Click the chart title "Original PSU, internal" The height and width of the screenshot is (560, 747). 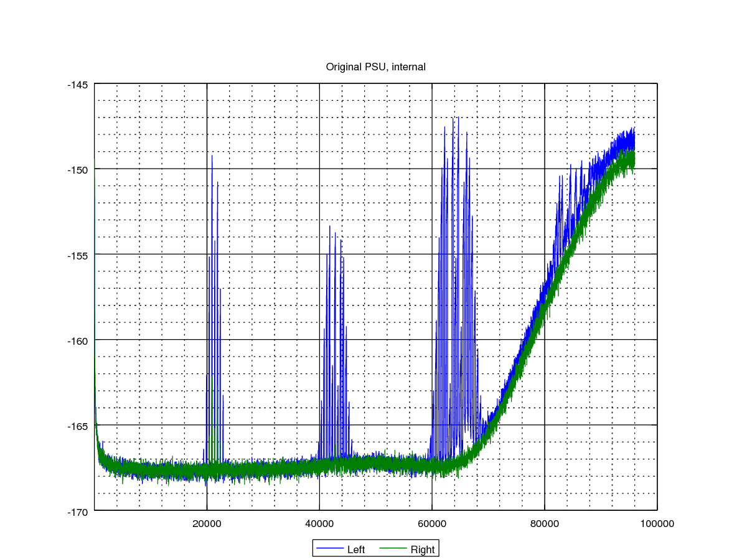(x=375, y=67)
